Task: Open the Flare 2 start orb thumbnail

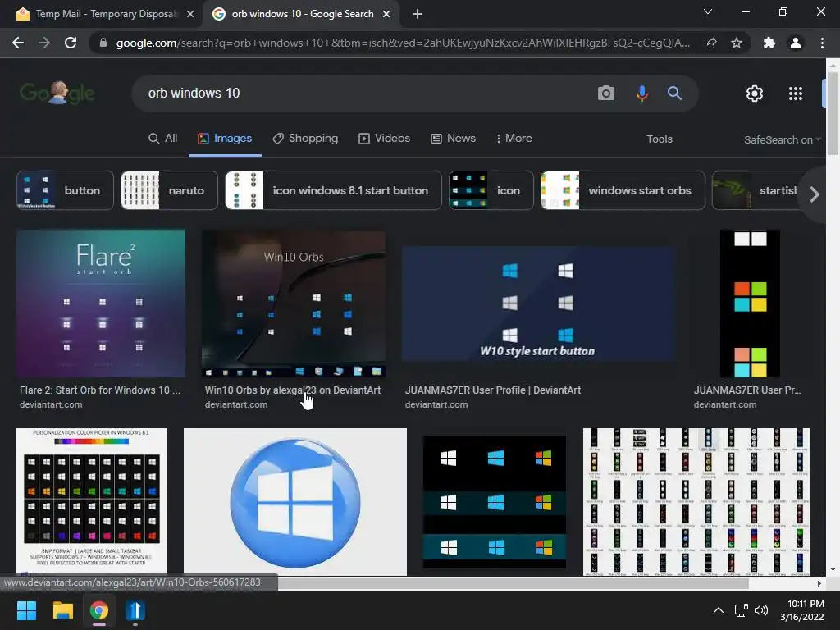Action: pos(101,304)
